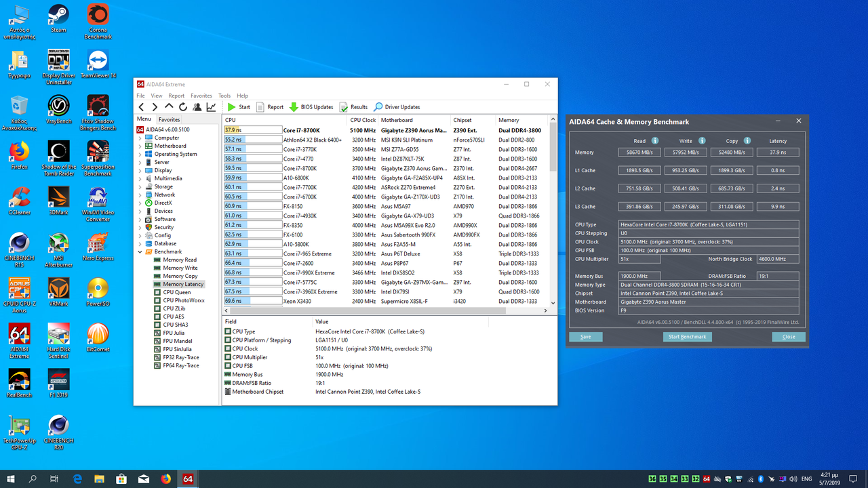Viewport: 868px width, 488px height.
Task: Open the Report menu
Action: [x=176, y=96]
